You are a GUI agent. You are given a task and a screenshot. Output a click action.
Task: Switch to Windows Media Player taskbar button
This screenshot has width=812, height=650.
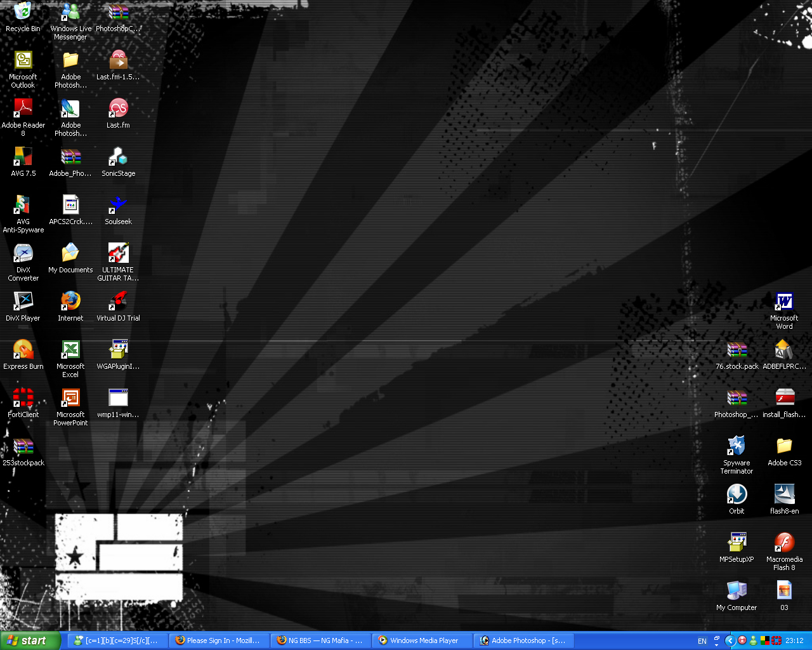(x=422, y=640)
